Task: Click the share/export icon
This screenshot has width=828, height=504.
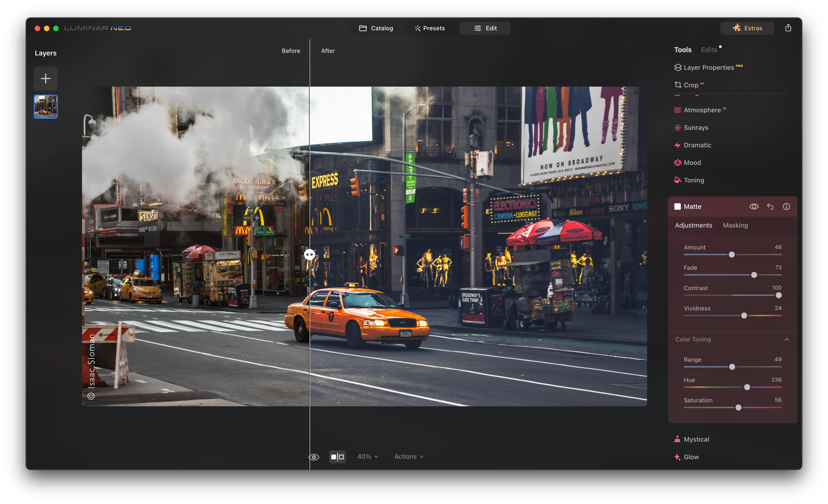Action: [788, 28]
